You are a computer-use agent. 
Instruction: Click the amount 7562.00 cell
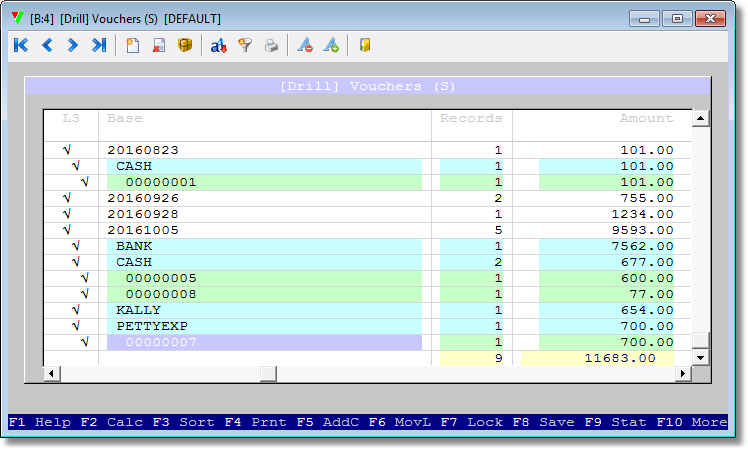tap(642, 246)
